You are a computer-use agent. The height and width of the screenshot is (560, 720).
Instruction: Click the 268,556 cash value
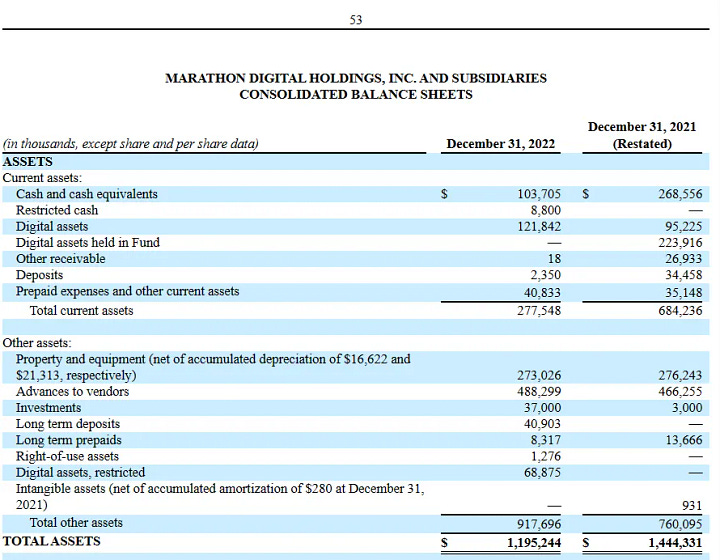(680, 194)
